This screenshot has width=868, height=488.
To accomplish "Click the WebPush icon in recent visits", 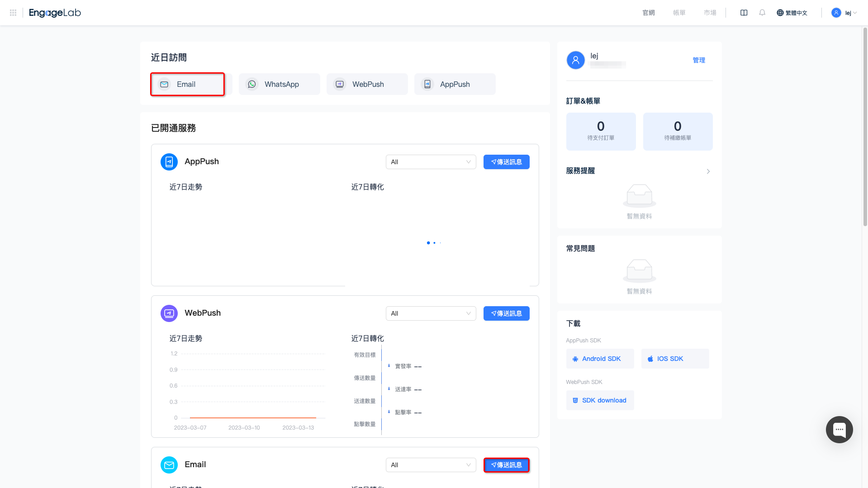I will [x=340, y=84].
